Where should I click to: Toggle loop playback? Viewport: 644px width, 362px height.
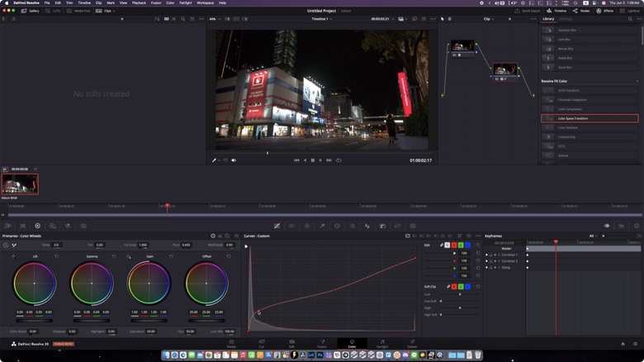(x=339, y=160)
